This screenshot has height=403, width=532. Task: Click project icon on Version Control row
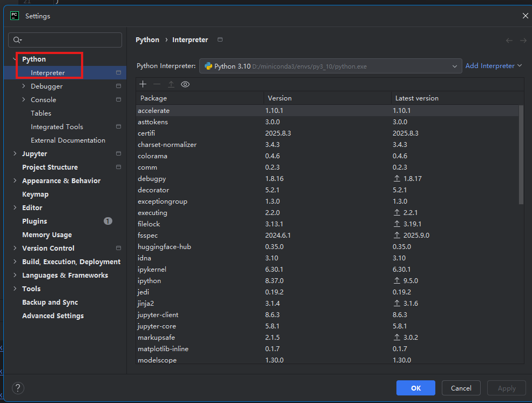(118, 248)
